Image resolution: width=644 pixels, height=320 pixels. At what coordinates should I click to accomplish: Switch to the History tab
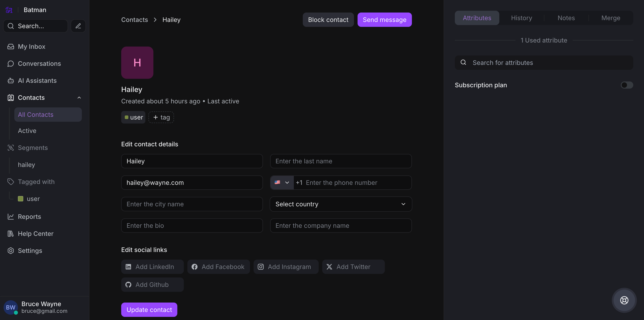521,18
